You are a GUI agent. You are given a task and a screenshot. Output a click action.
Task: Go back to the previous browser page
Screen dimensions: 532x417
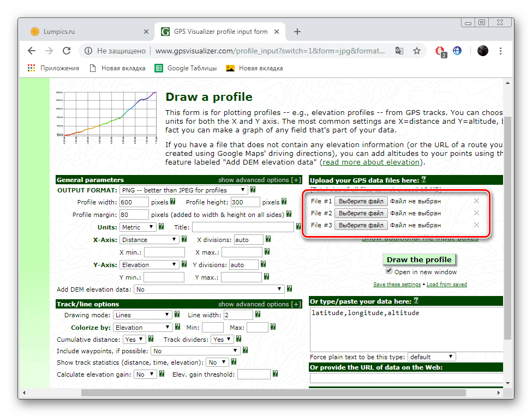pos(32,51)
